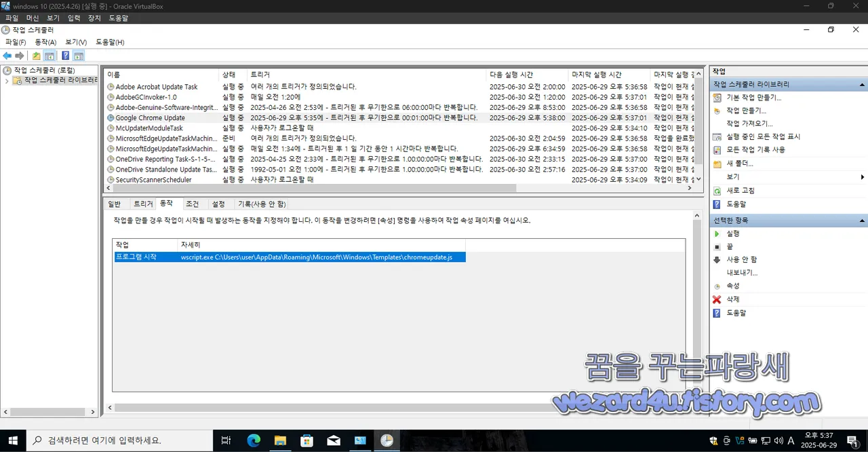Image resolution: width=868 pixels, height=452 pixels.
Task: Click 작업 가져오기 import action
Action: point(749,124)
